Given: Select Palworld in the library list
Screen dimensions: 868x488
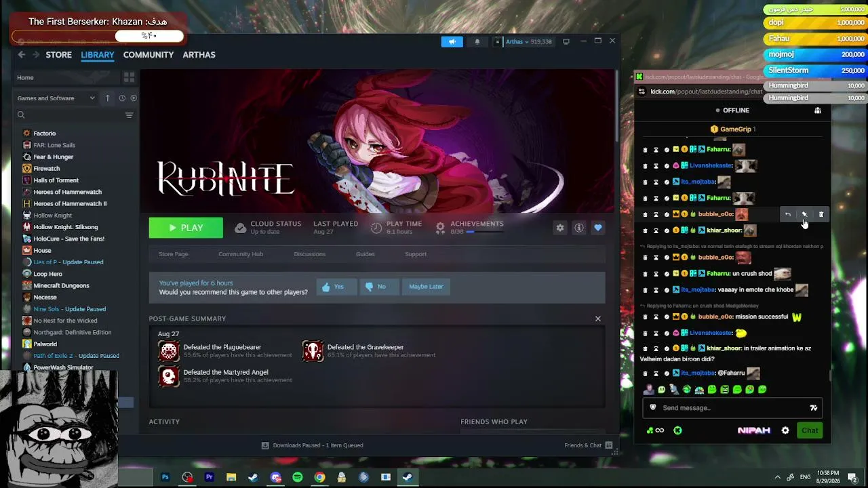Looking at the screenshot, I should [45, 344].
